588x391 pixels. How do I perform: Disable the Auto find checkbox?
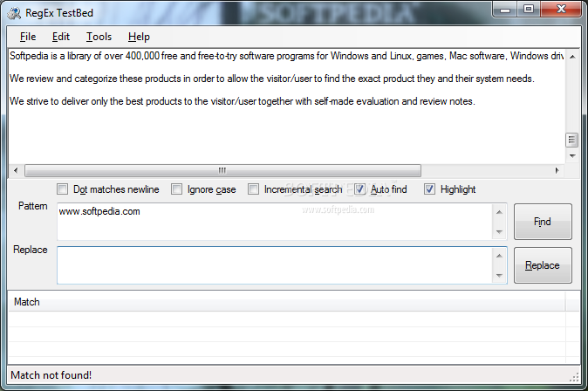pos(360,189)
